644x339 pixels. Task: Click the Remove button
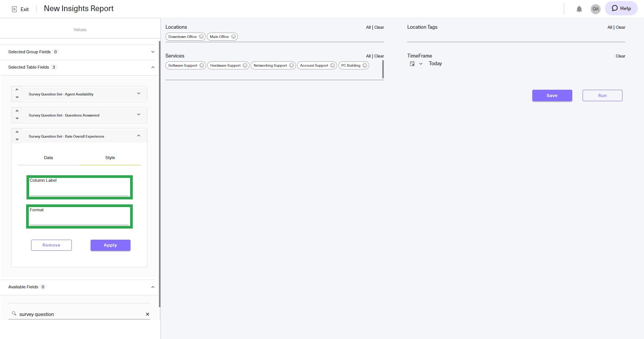[x=51, y=245]
